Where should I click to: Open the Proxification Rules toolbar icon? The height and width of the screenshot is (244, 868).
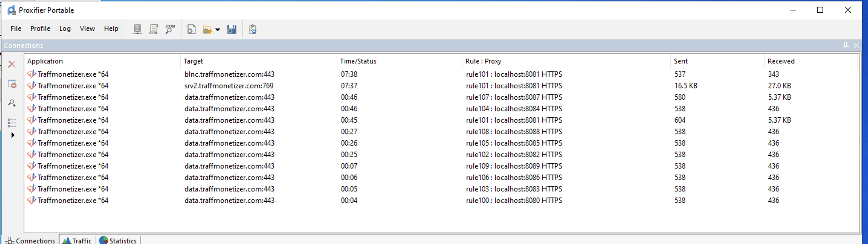[x=154, y=29]
